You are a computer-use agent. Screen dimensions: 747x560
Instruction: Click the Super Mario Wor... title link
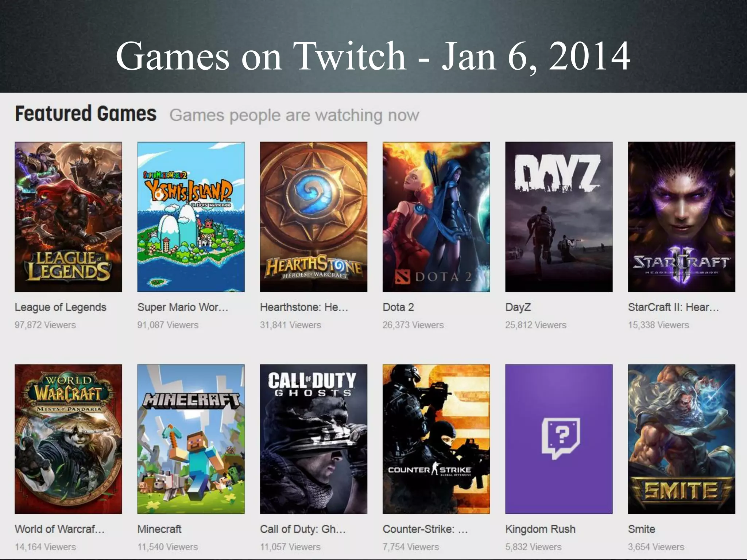pos(183,307)
